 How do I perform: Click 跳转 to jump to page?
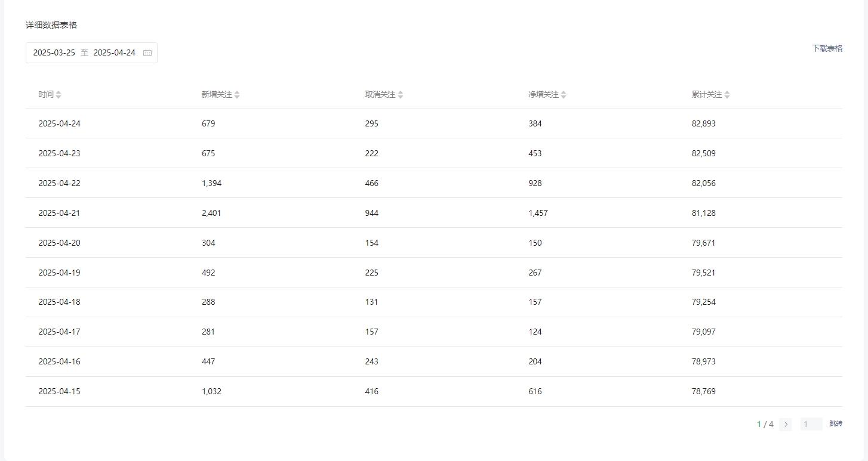pos(836,424)
